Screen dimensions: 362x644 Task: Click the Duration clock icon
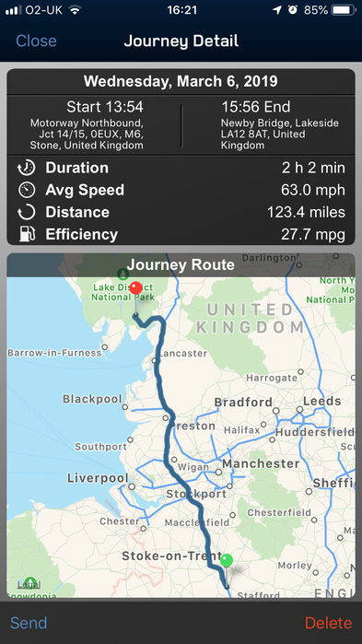click(x=27, y=168)
